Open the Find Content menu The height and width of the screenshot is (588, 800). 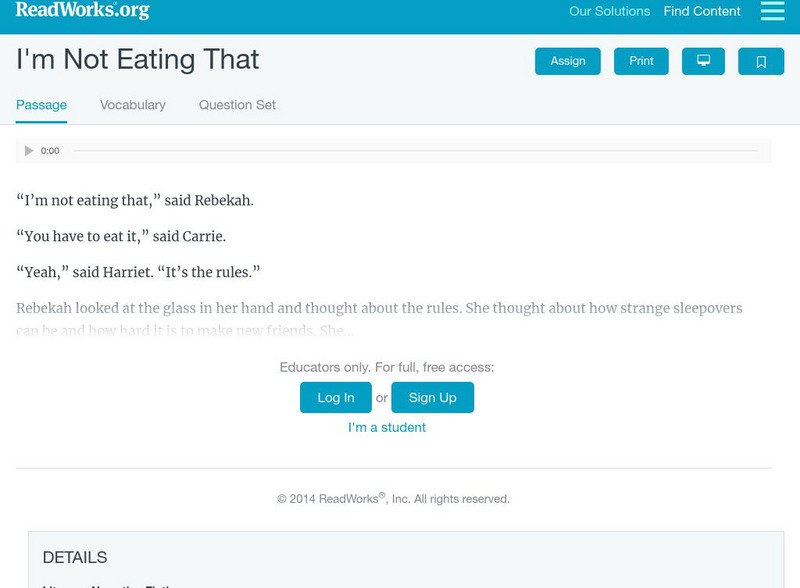pos(702,12)
